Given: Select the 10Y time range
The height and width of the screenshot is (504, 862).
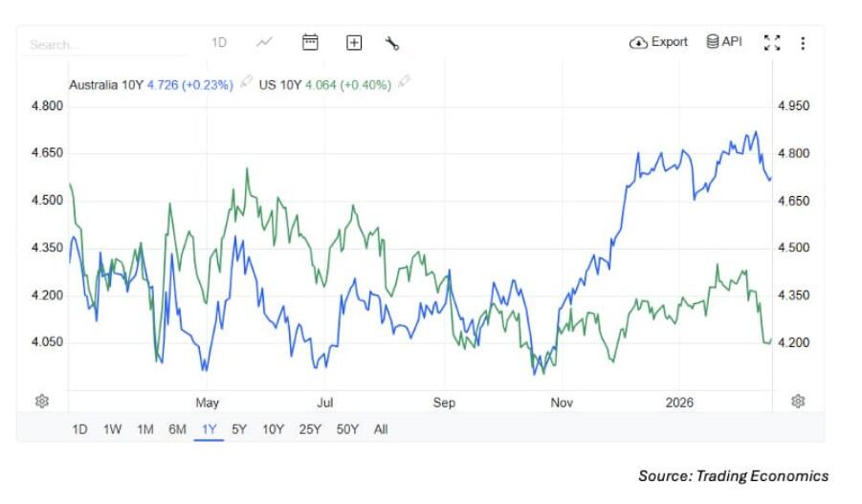Looking at the screenshot, I should [273, 429].
